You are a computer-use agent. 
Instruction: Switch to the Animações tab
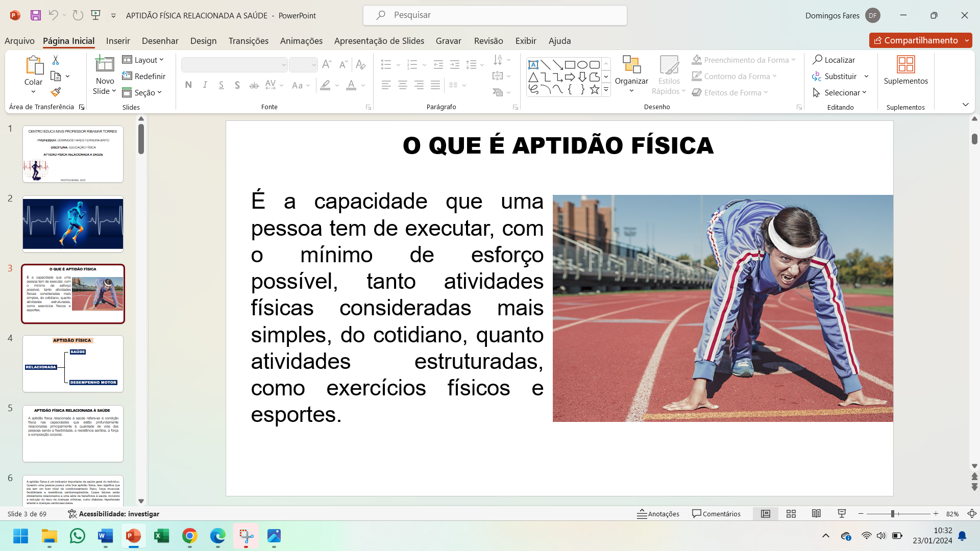[301, 41]
